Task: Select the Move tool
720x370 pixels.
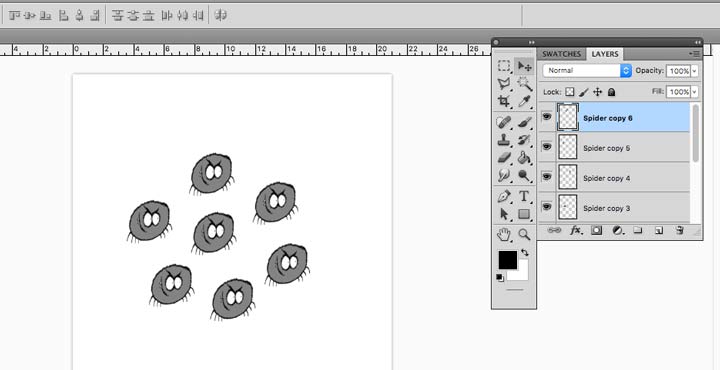Action: point(524,67)
